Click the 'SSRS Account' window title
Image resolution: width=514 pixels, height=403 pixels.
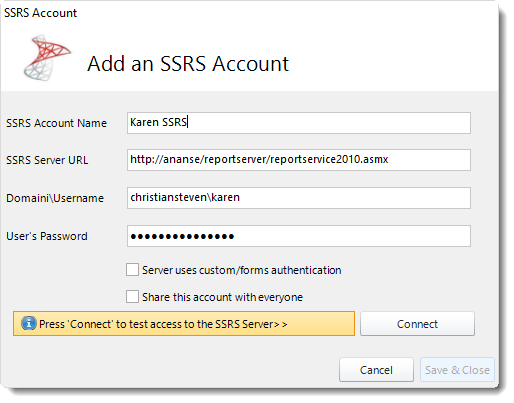40,13
